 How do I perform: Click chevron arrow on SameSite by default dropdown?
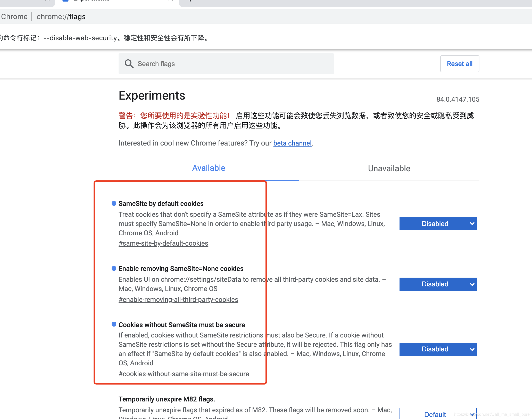click(x=472, y=224)
